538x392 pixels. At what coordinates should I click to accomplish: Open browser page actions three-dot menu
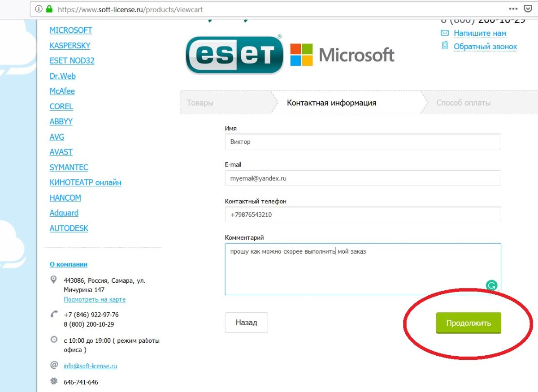tap(513, 9)
